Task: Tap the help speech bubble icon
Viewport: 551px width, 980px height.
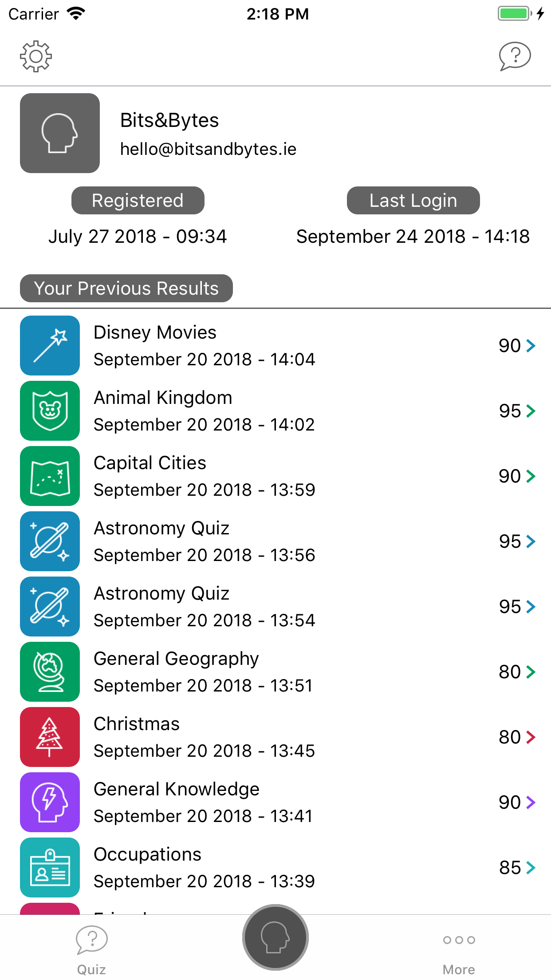Action: pos(515,56)
